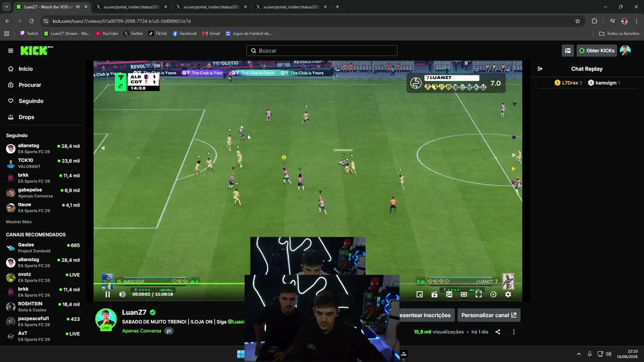This screenshot has height=362, width=644.
Task: Open the browser apps grid shortcut
Action: 7,34
